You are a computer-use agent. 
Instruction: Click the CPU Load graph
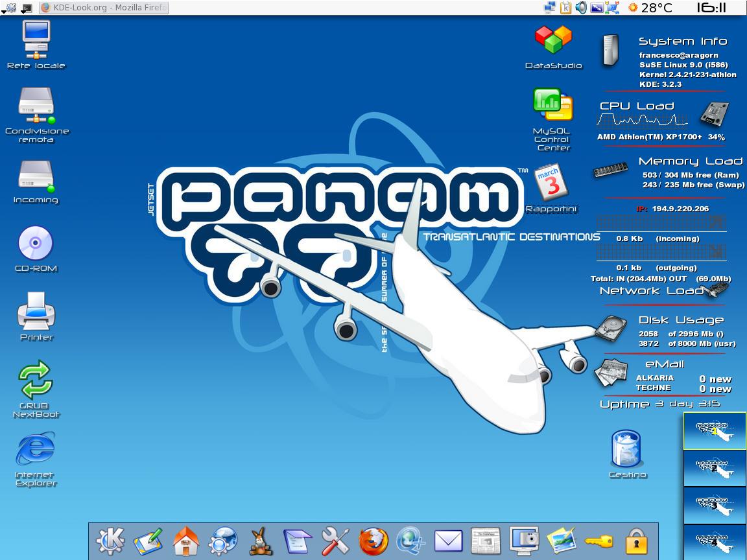coord(642,121)
